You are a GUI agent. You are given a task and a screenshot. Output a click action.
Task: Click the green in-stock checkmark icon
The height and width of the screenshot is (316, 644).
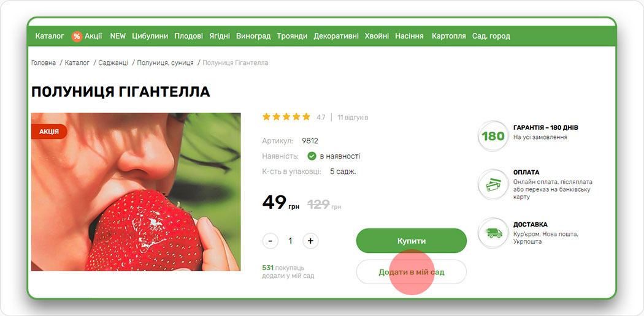[312, 156]
